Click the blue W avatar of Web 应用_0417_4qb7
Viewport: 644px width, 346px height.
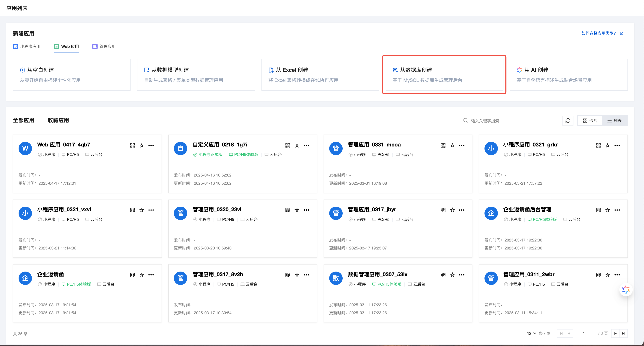pyautogui.click(x=25, y=148)
